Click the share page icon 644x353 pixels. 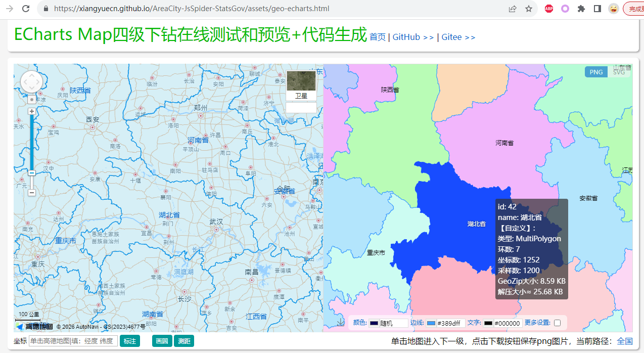[x=513, y=9]
